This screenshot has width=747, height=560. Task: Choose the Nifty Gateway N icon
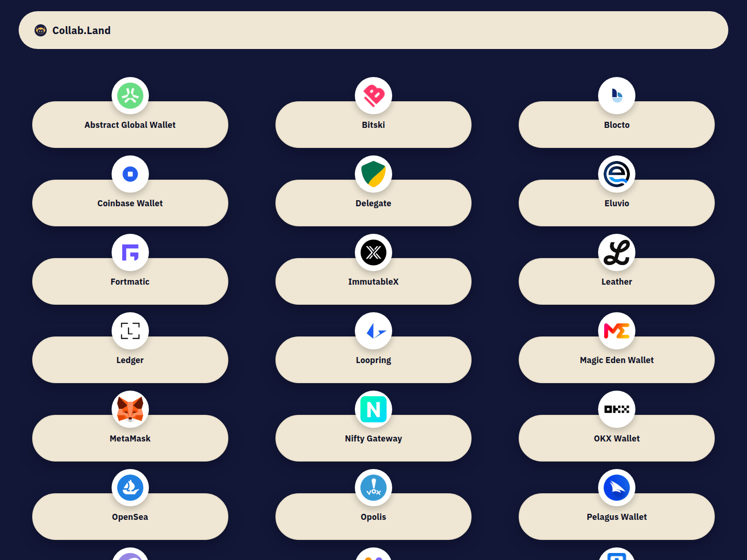click(373, 409)
